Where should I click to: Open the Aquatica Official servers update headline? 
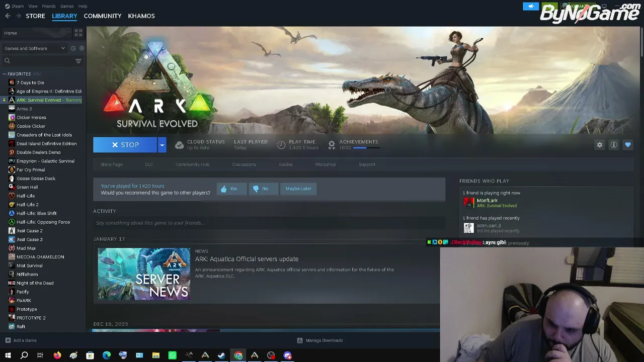[247, 259]
